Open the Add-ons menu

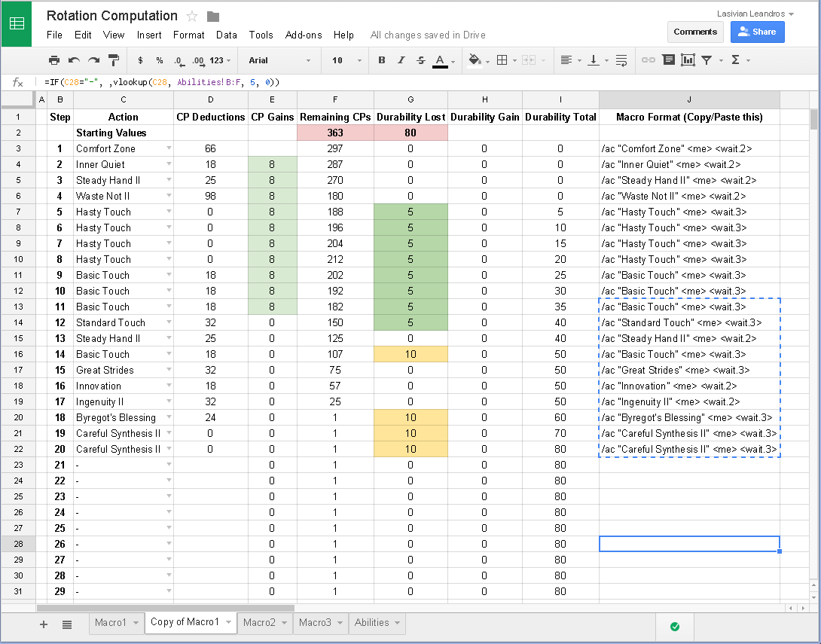[x=303, y=35]
